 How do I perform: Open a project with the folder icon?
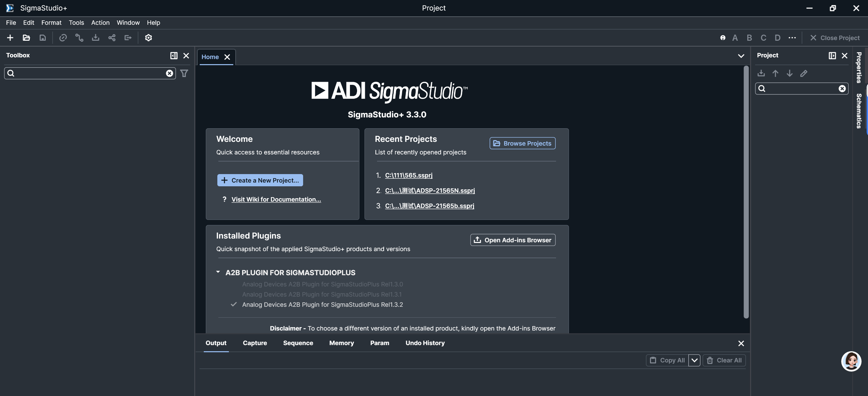point(26,38)
